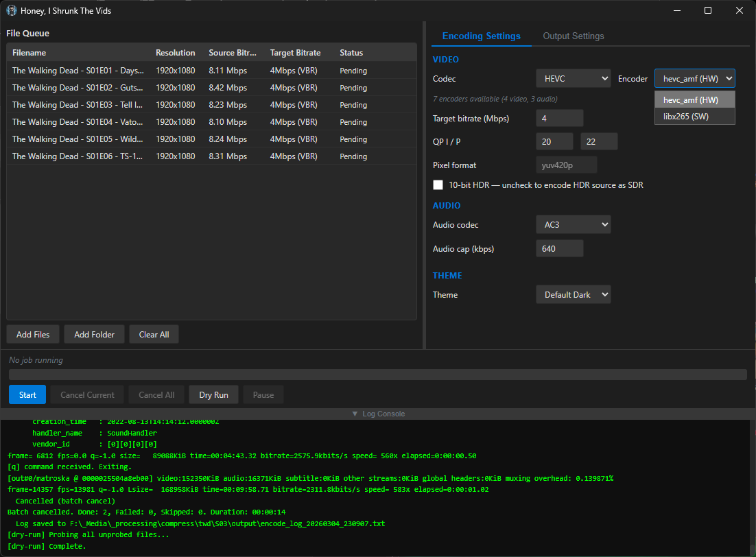Enable the 10-bit HDR checkbox
This screenshot has width=756, height=557.
click(438, 185)
